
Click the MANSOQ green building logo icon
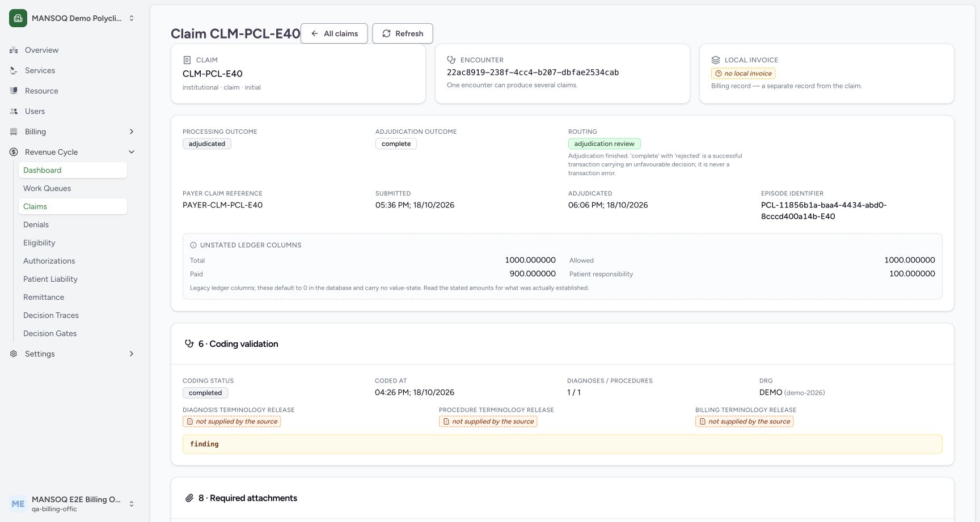(18, 18)
